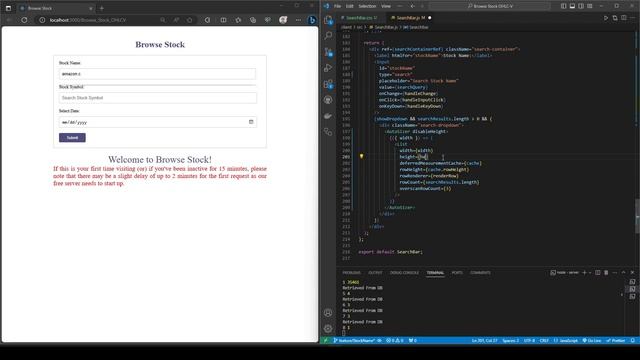Kill the terminal with trash icon
640x360 pixels.
click(606, 273)
